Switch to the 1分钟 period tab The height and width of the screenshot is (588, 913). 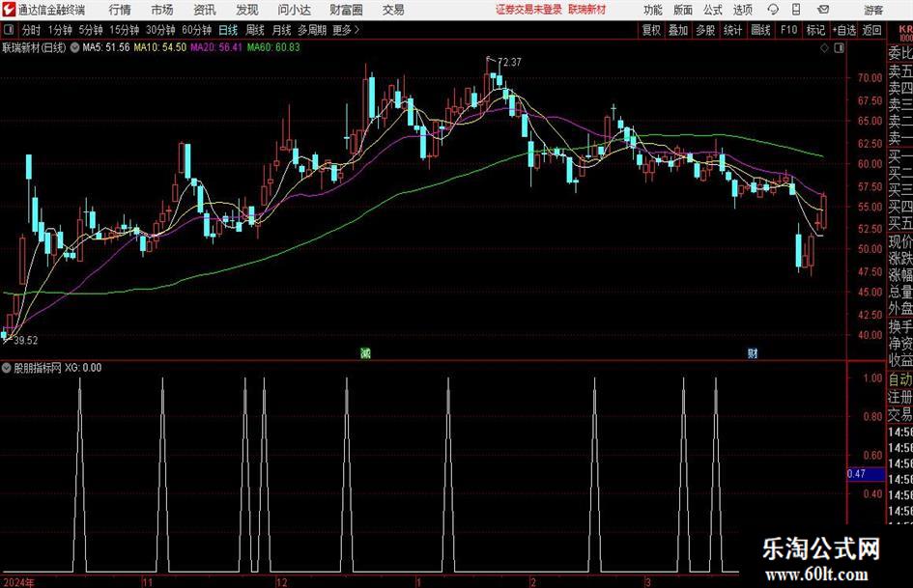point(59,30)
